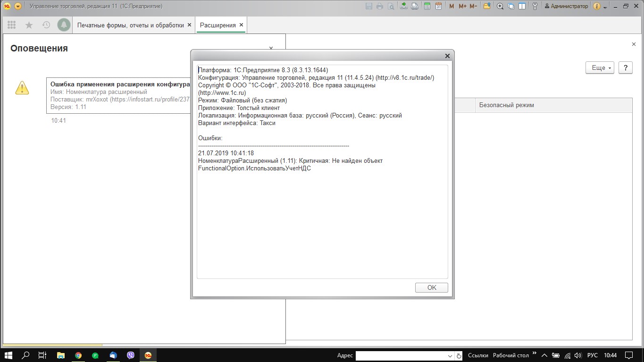
Task: Click the M- memory subtract button
Action: tap(473, 7)
